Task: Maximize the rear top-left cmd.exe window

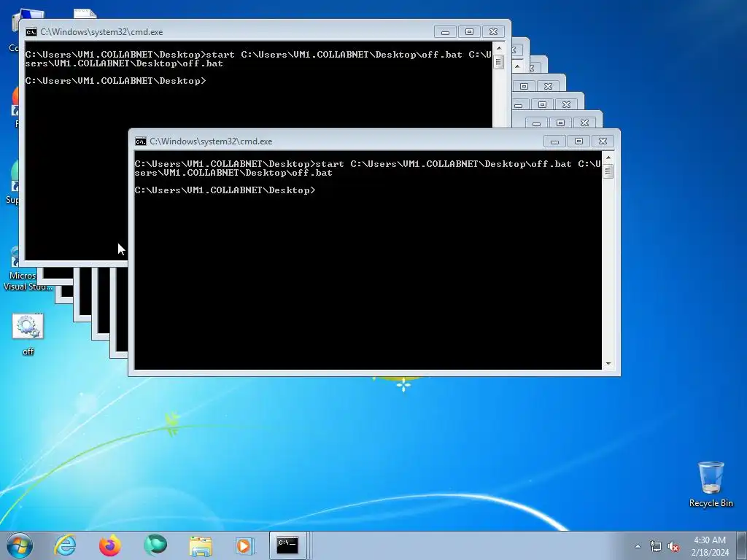Action: click(x=469, y=32)
